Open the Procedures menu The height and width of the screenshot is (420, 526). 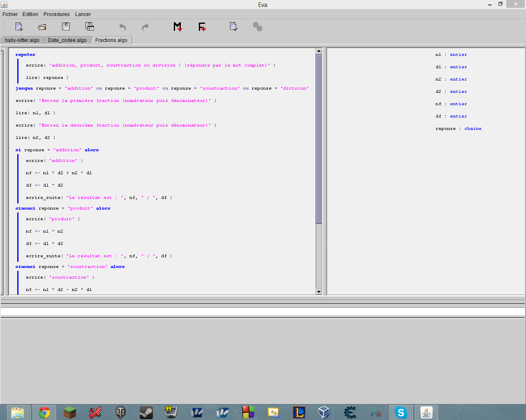tap(56, 14)
